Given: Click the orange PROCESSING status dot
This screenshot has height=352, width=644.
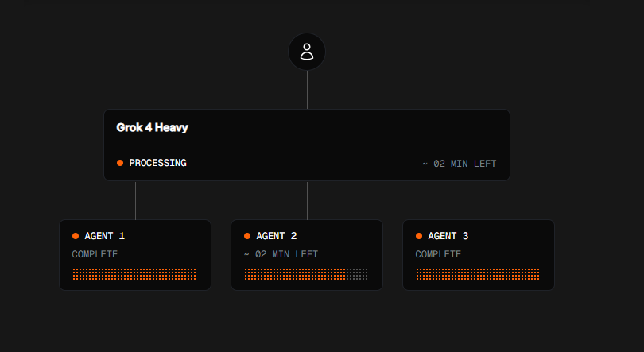Looking at the screenshot, I should coord(120,163).
